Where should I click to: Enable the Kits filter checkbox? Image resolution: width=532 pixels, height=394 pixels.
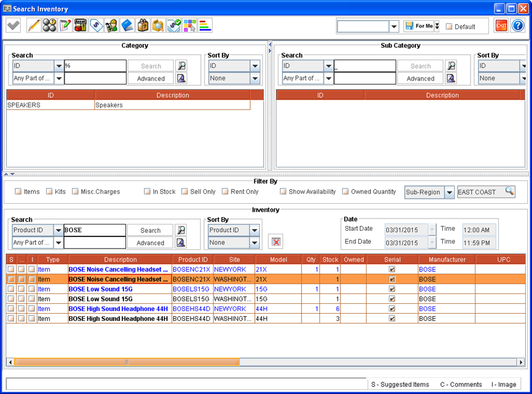(x=49, y=191)
